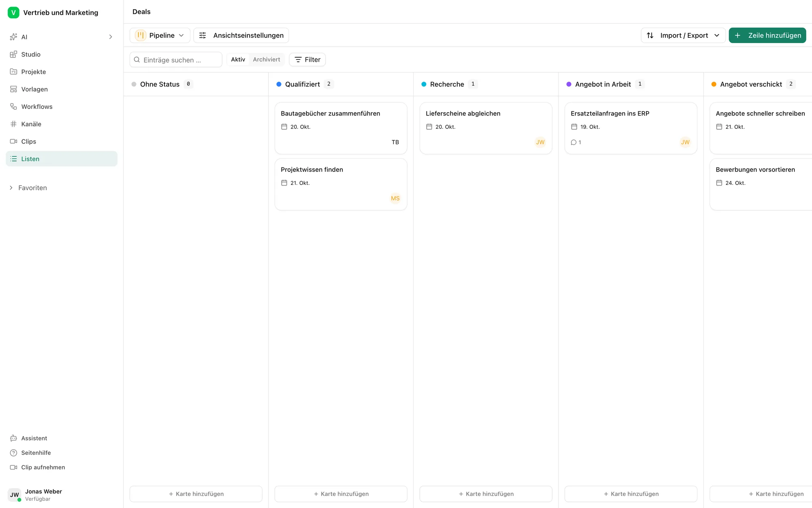Click the Kanäle hash icon
This screenshot has height=508, width=812.
point(13,124)
